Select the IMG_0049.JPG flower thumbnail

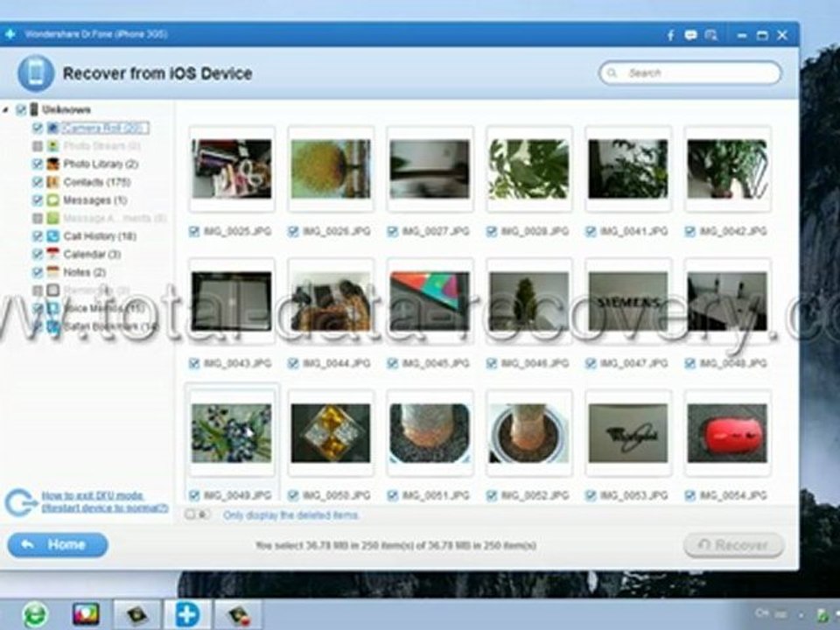point(231,433)
